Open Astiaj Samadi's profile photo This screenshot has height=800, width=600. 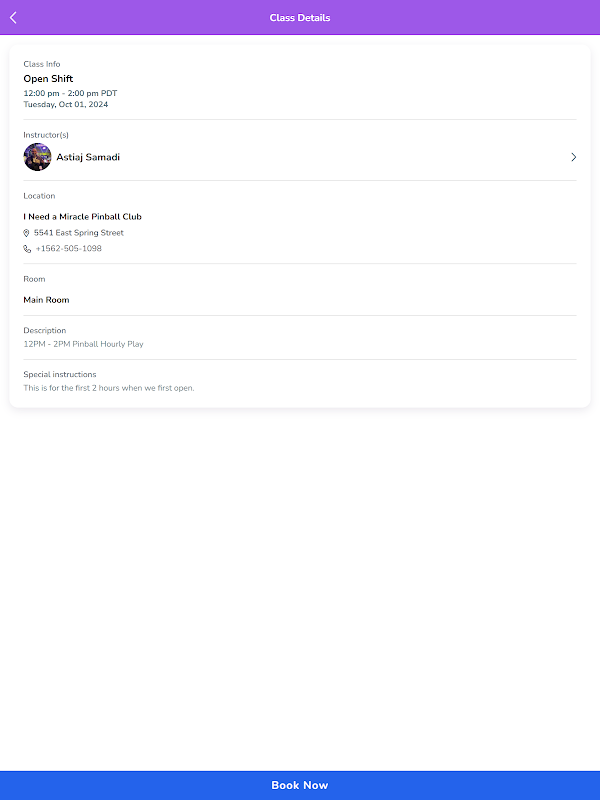37,157
